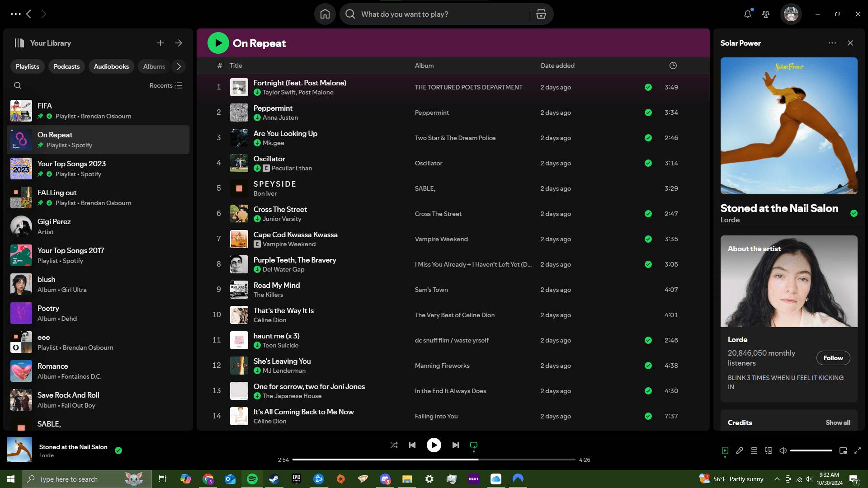
Task: Open Friend Activity icon
Action: [766, 14]
